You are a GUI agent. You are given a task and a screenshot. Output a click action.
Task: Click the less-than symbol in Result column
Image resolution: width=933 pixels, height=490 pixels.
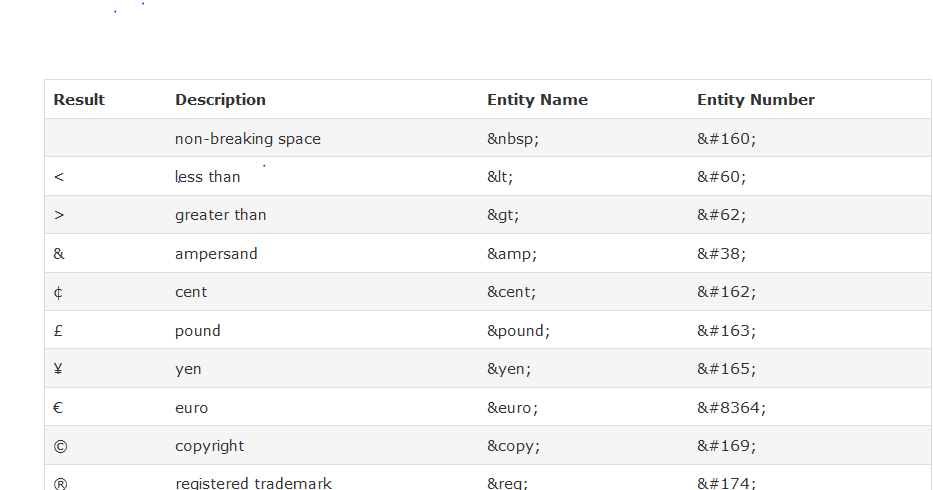[x=59, y=177]
